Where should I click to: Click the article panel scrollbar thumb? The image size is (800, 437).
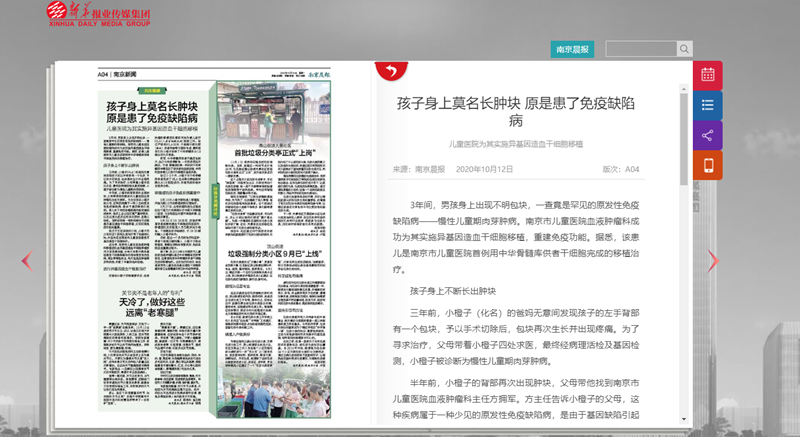684,139
